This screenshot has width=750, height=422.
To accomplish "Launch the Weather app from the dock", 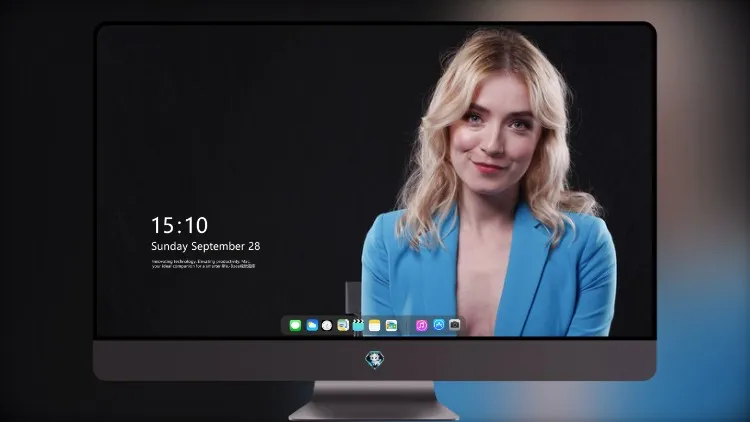I will coord(312,326).
